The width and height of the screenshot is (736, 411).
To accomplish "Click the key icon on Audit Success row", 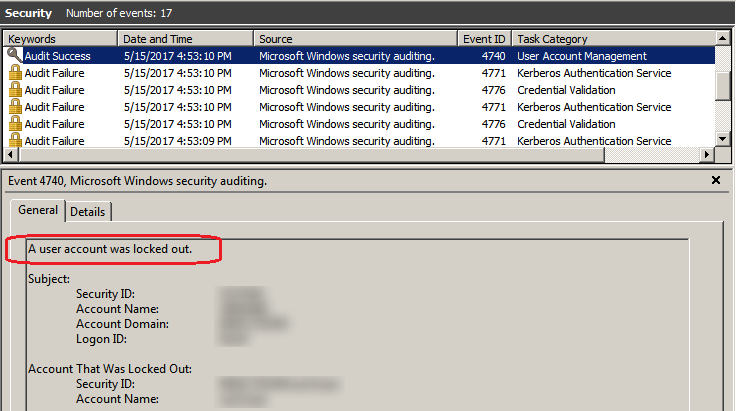I will tap(14, 56).
